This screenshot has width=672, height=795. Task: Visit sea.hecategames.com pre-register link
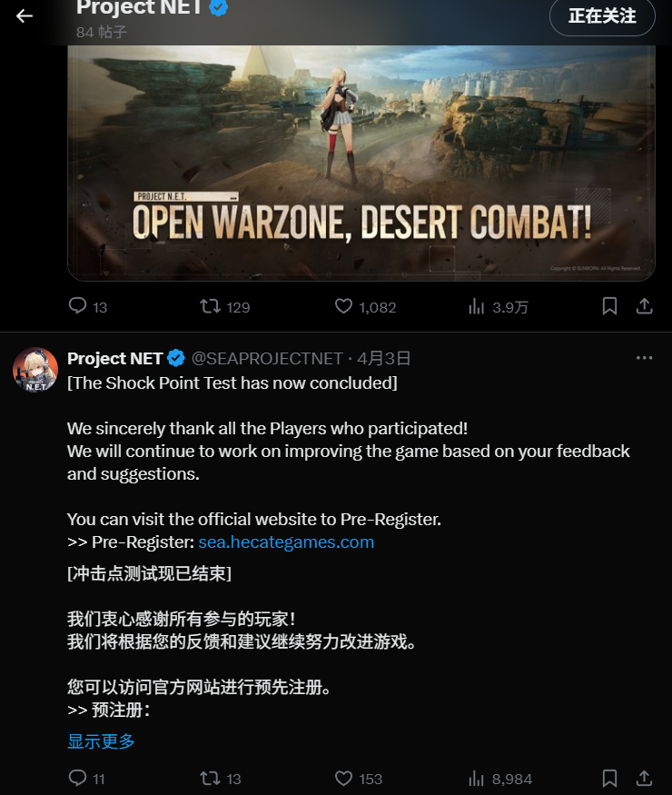286,542
